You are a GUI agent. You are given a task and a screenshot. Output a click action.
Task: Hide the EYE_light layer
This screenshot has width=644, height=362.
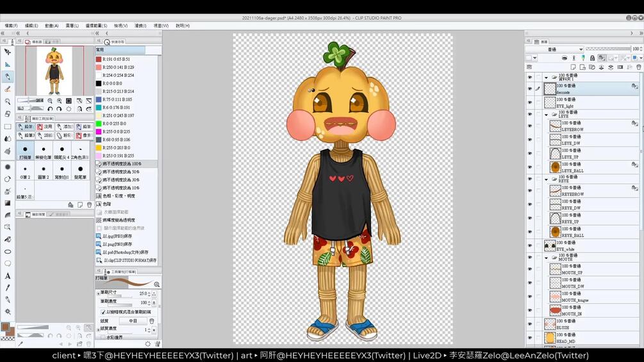pos(529,103)
